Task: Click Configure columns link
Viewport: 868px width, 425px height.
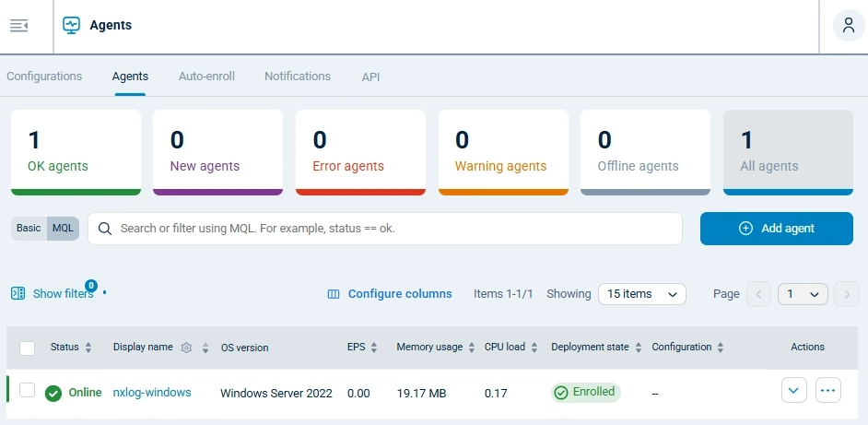Action: pyautogui.click(x=400, y=294)
